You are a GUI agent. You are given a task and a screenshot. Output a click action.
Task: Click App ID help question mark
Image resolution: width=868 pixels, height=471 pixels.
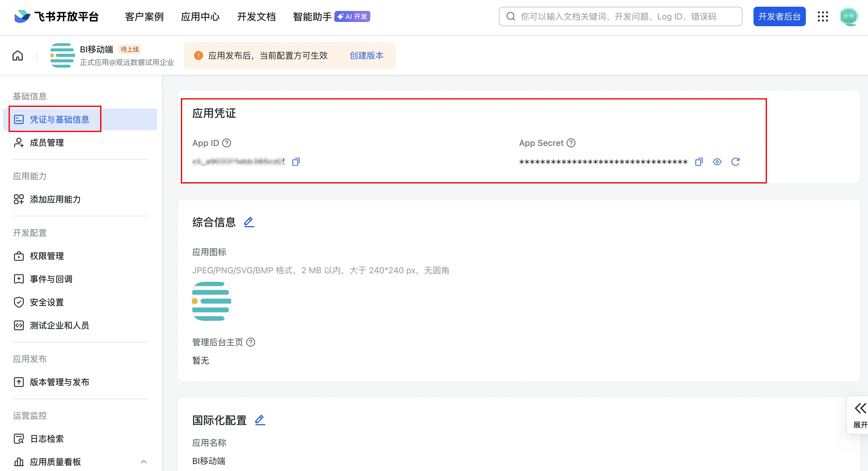click(x=227, y=143)
